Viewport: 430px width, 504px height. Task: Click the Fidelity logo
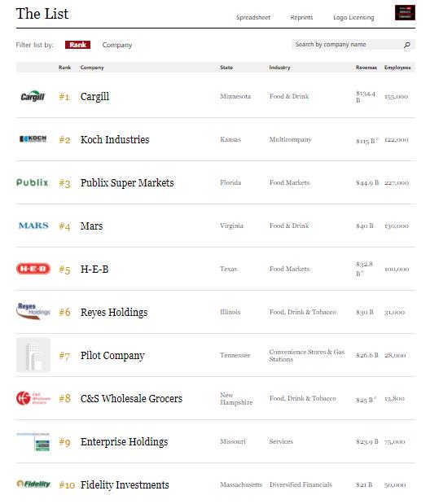pyautogui.click(x=33, y=484)
